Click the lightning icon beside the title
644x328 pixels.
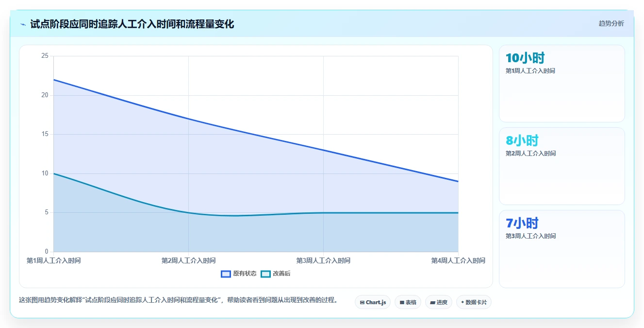coord(23,24)
